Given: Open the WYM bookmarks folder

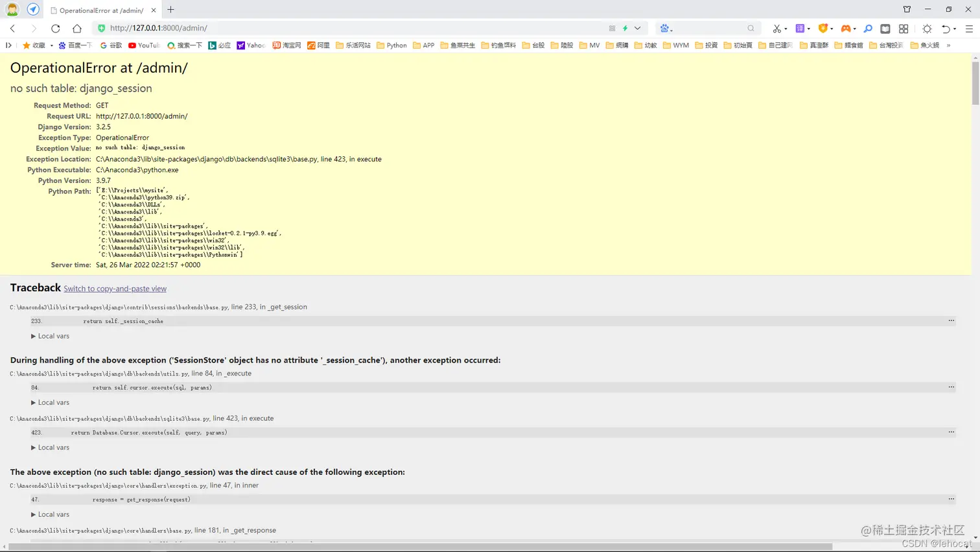Looking at the screenshot, I should [676, 45].
